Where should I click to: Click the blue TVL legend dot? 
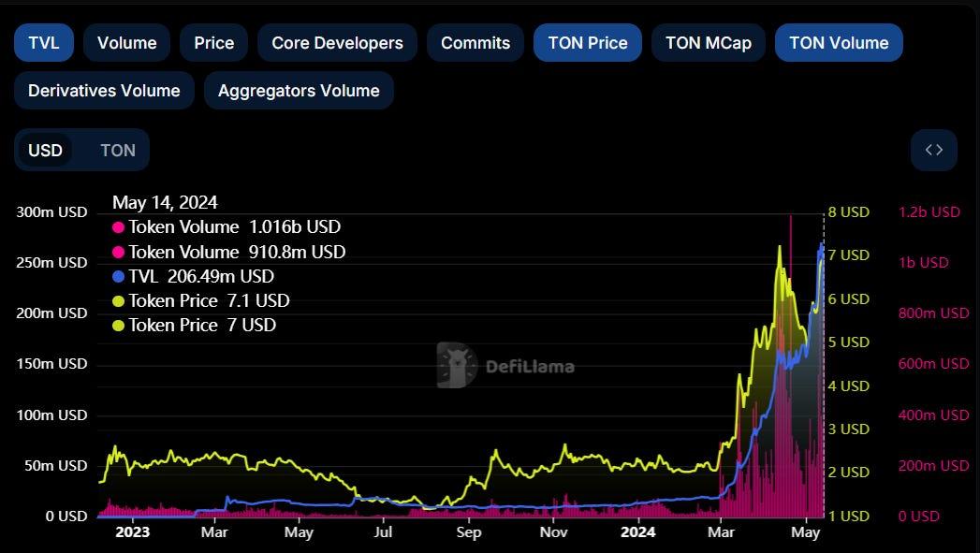(118, 277)
